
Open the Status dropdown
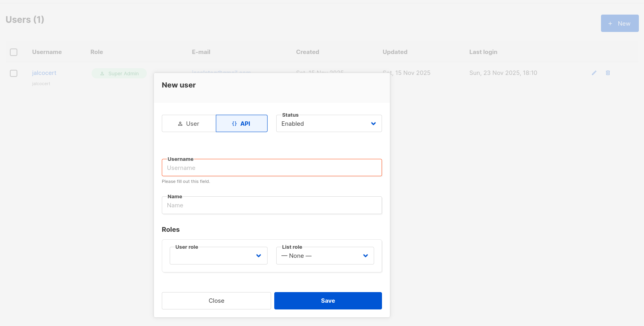coord(329,124)
